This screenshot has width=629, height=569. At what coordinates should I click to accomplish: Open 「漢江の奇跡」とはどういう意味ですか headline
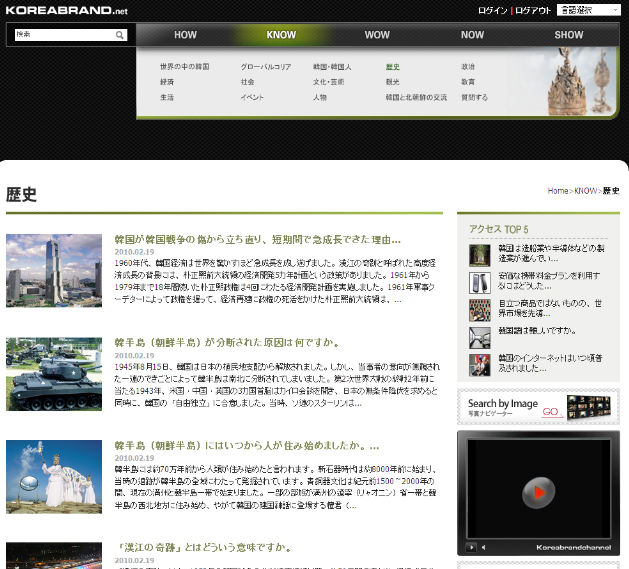[204, 548]
